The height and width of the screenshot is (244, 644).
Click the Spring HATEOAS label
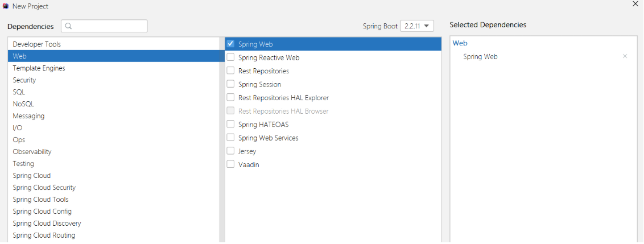click(x=263, y=124)
